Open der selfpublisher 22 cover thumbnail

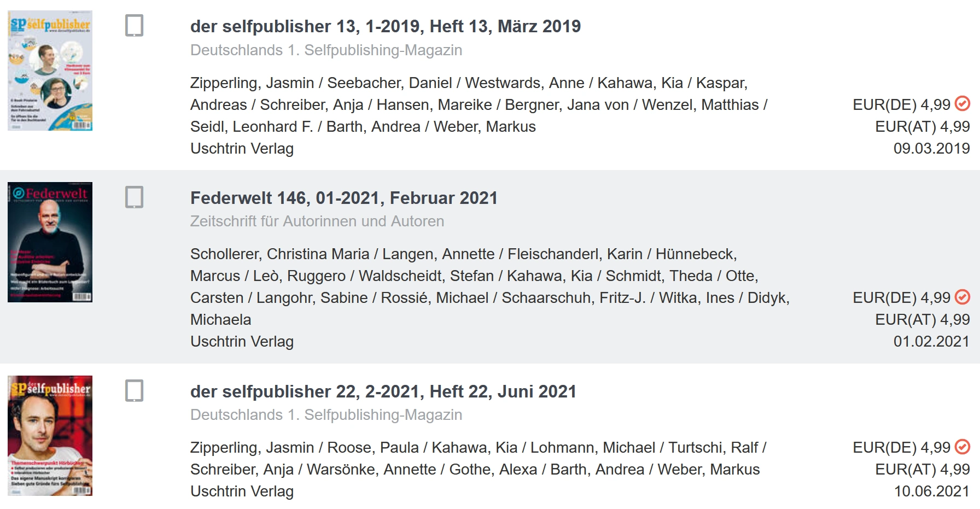50,436
